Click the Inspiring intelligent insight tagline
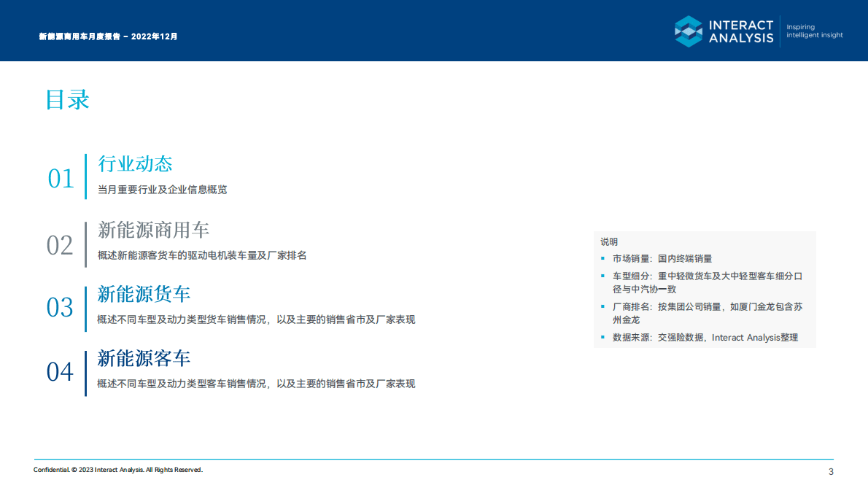The width and height of the screenshot is (868, 488). [x=813, y=31]
